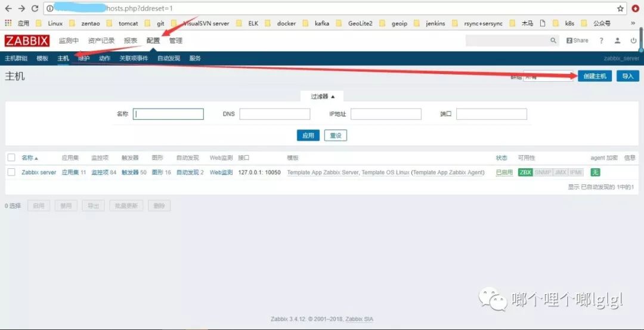This screenshot has width=644, height=330.
Task: Click the search magnifier icon
Action: (x=553, y=41)
